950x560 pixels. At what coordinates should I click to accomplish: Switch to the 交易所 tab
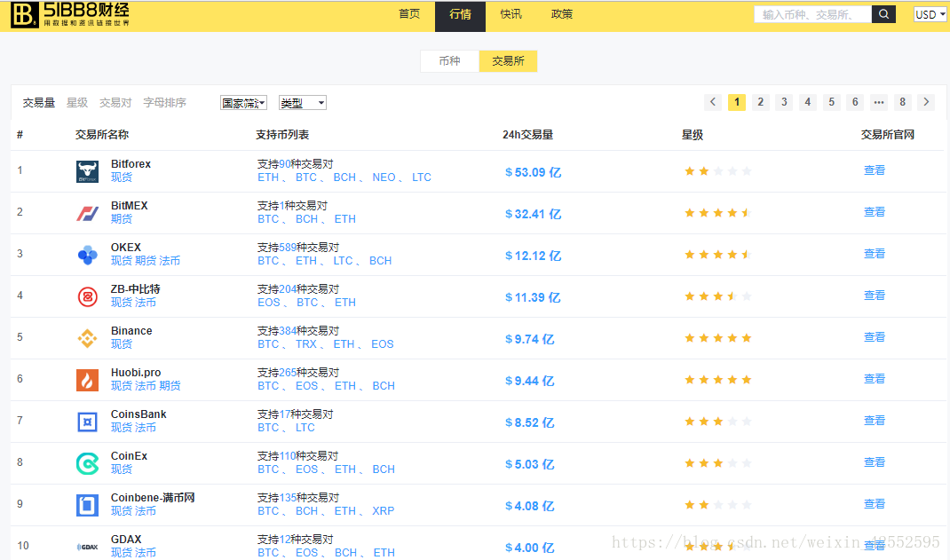(508, 60)
